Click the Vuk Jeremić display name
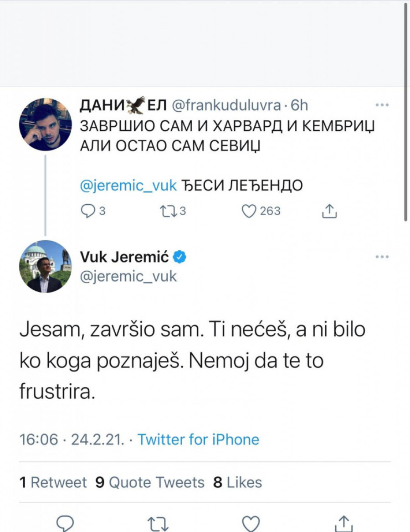The image size is (410, 532). [x=124, y=257]
